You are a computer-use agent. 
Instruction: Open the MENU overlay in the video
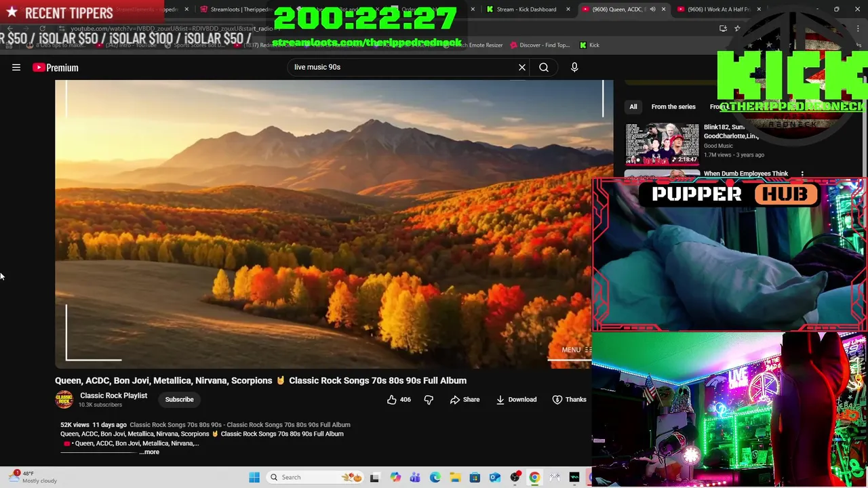577,350
